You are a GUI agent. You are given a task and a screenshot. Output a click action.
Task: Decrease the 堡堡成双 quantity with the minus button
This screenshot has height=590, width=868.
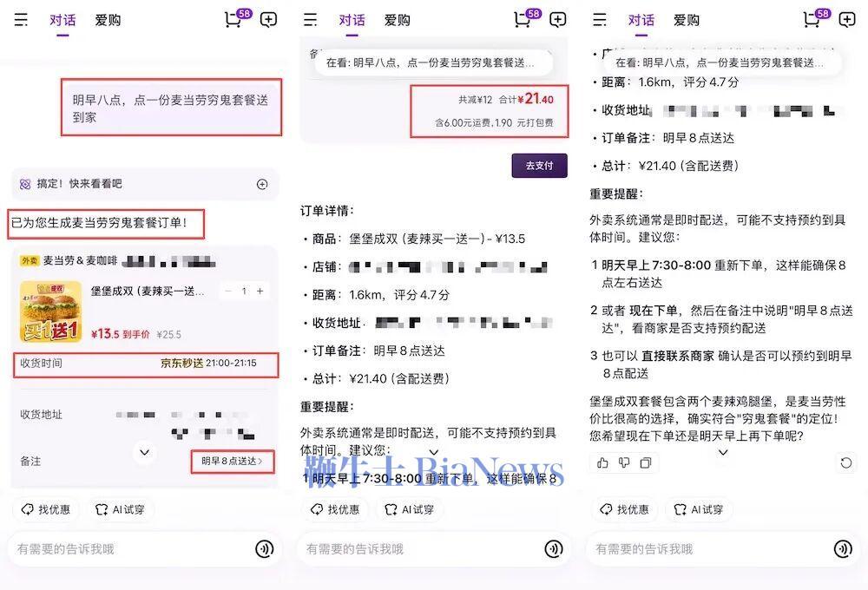tap(227, 292)
